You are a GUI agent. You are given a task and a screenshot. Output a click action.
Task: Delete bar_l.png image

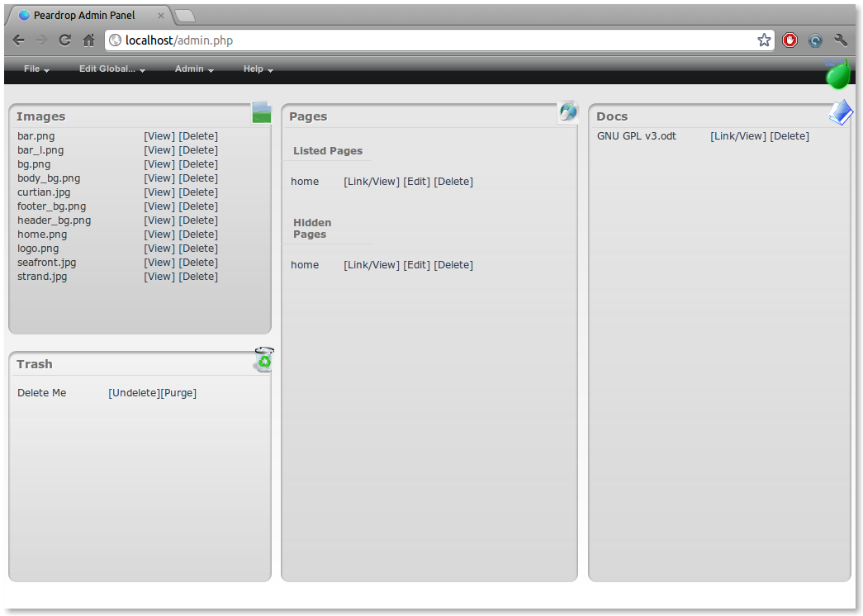[198, 149]
